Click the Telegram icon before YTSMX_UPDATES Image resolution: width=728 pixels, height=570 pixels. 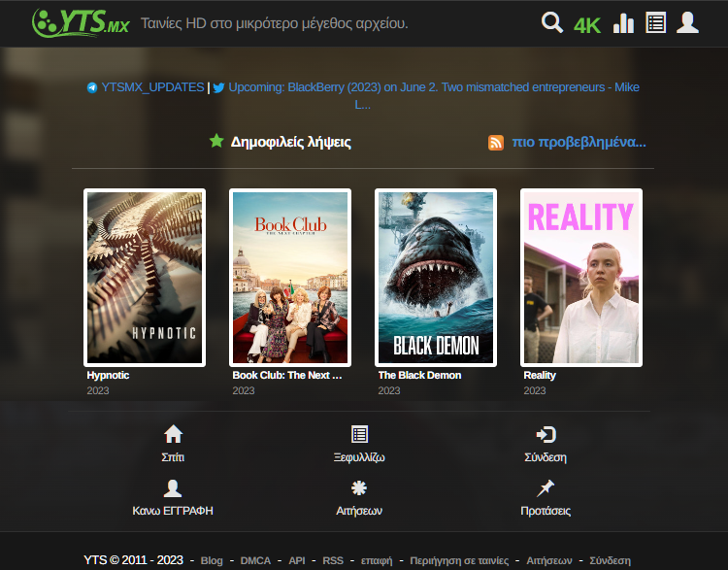[92, 87]
